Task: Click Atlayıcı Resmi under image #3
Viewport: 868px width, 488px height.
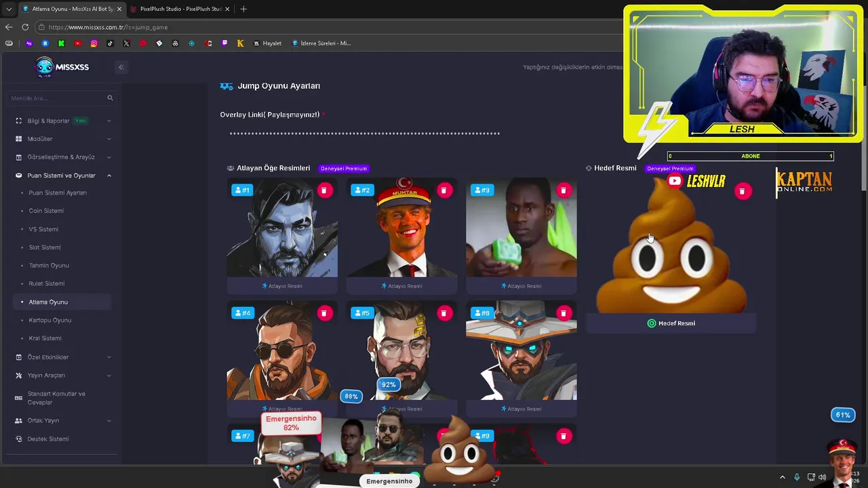Action: (521, 286)
